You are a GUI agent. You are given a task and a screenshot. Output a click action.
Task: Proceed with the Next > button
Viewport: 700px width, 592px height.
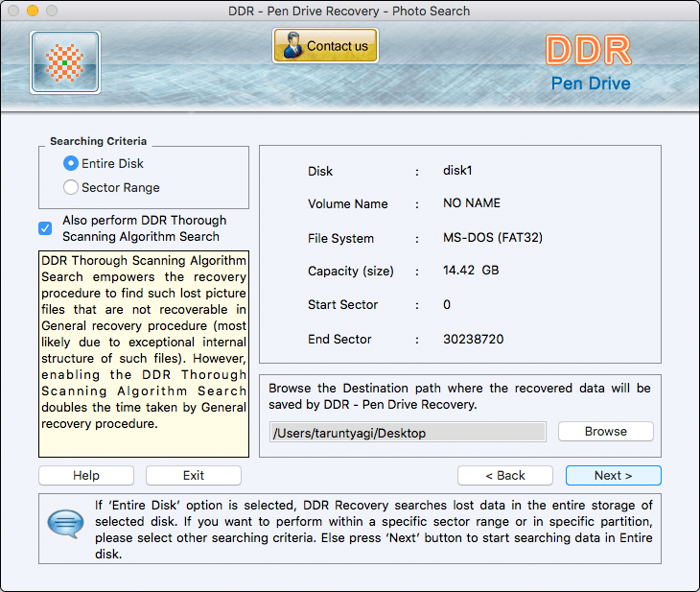[614, 475]
